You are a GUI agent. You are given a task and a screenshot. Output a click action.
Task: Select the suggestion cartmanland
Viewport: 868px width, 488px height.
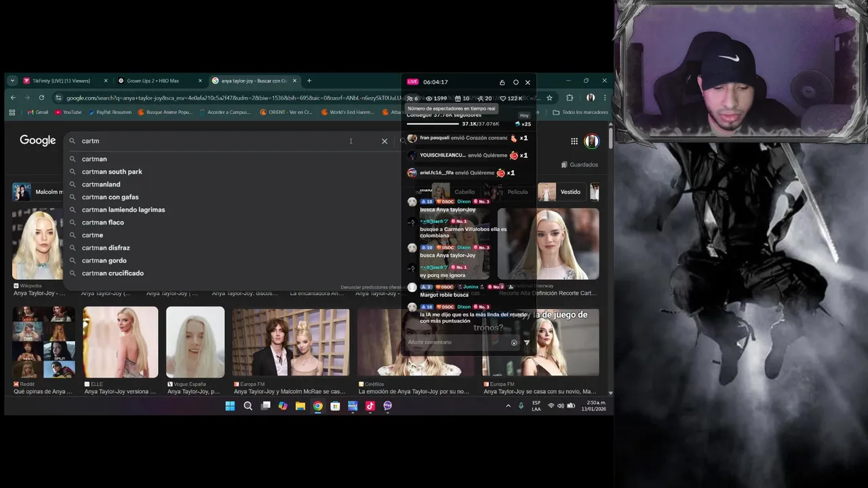click(101, 184)
